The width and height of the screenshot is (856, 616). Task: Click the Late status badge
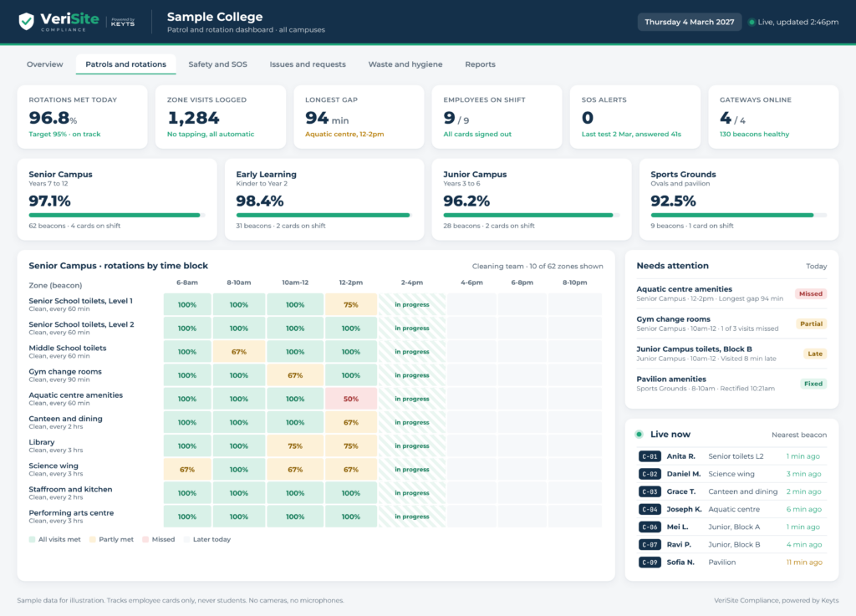[x=815, y=354]
